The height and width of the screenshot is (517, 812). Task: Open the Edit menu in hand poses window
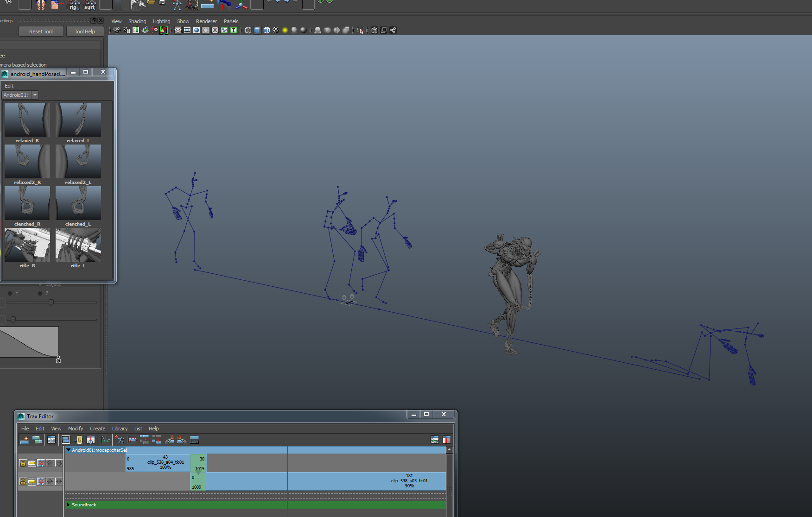point(9,86)
